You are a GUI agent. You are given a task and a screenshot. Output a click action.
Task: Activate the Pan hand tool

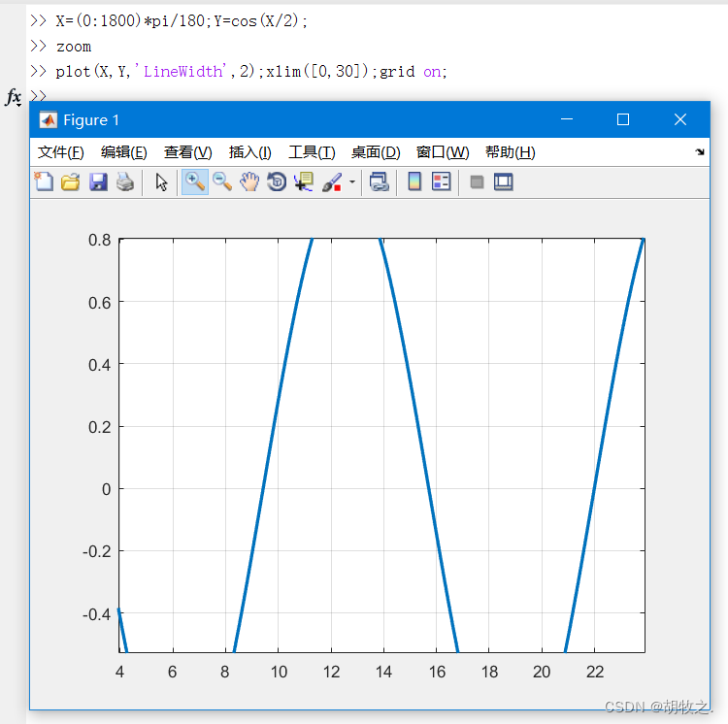click(249, 181)
